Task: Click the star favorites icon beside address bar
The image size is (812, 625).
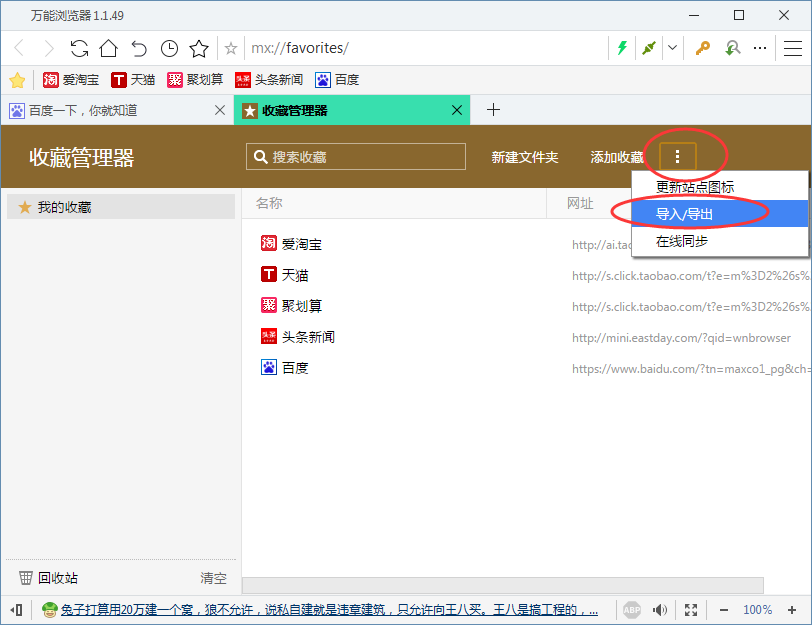Action: click(x=198, y=47)
